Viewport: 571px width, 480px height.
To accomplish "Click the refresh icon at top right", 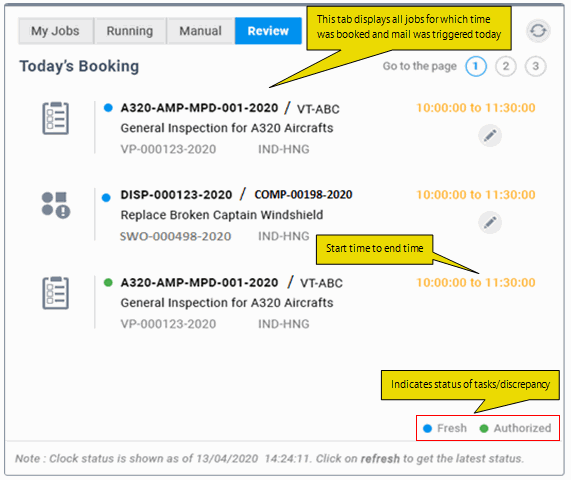I will point(538,31).
